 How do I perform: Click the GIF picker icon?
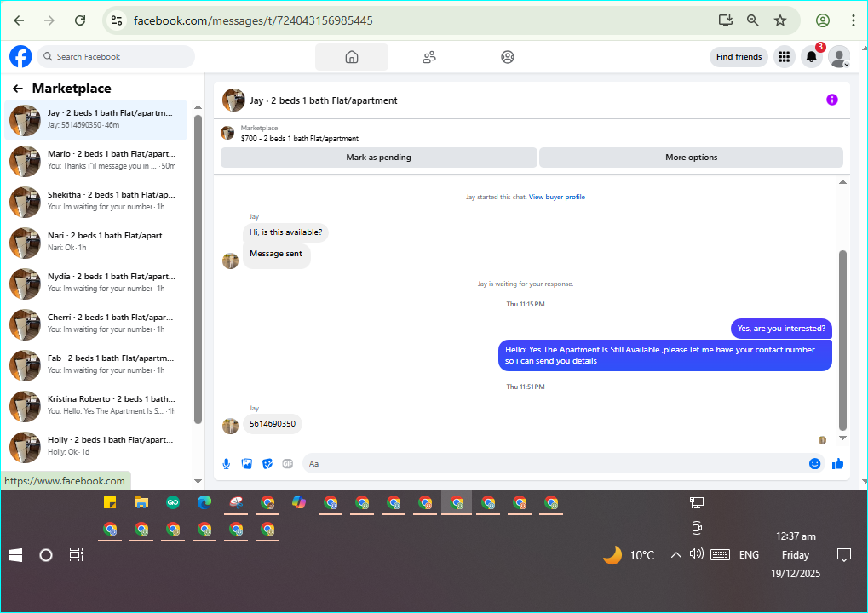pyautogui.click(x=287, y=464)
